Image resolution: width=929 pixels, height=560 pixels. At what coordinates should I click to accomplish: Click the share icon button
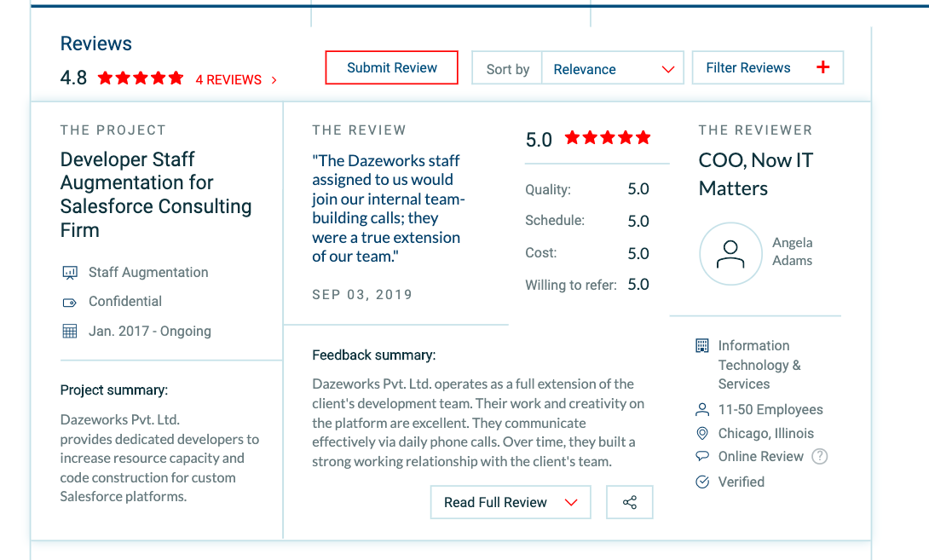pyautogui.click(x=629, y=503)
